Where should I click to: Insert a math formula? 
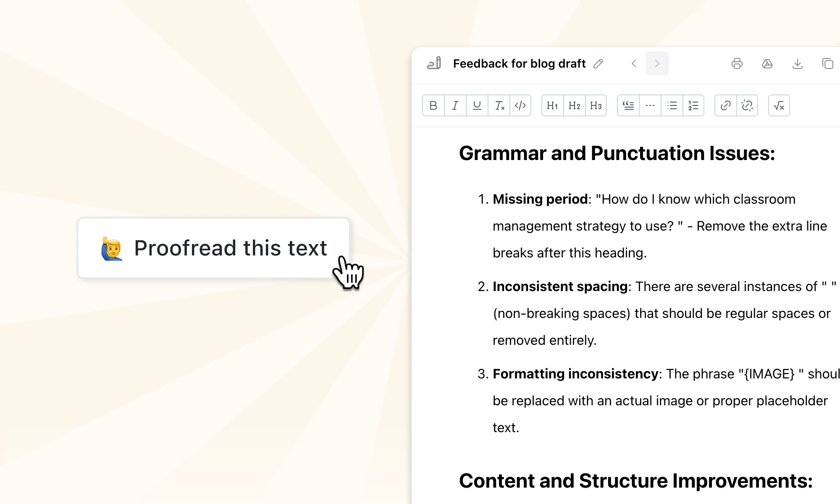pyautogui.click(x=779, y=105)
